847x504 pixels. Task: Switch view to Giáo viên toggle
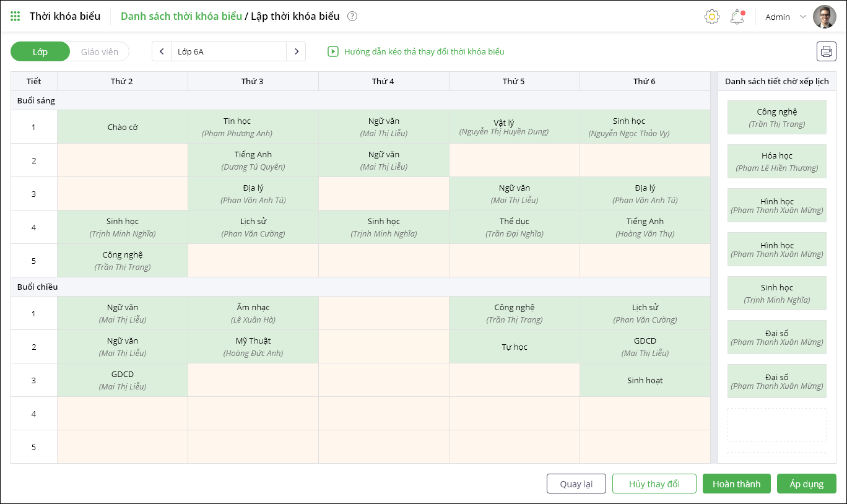tap(99, 51)
